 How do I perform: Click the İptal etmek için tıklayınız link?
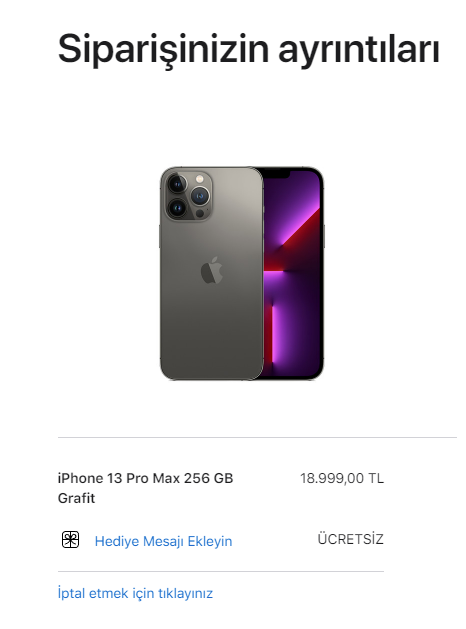pos(135,593)
